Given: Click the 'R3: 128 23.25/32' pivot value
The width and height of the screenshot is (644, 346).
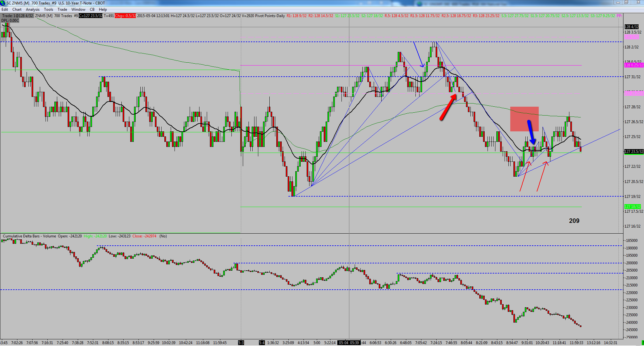Looking at the screenshot, I should [486, 16].
